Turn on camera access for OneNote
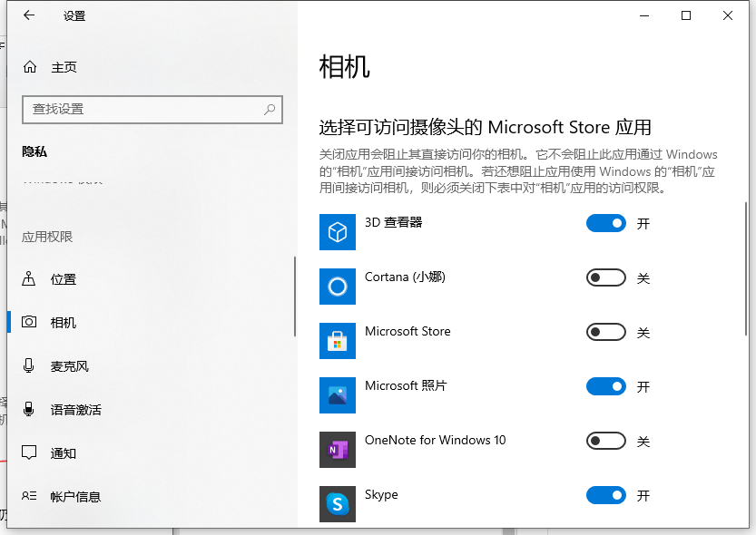The width and height of the screenshot is (756, 535). pyautogui.click(x=606, y=442)
